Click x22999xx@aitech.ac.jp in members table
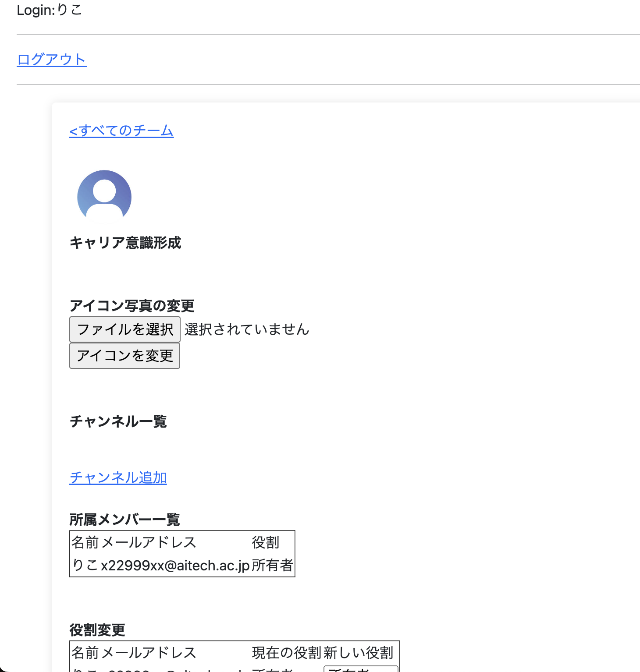 click(x=175, y=566)
